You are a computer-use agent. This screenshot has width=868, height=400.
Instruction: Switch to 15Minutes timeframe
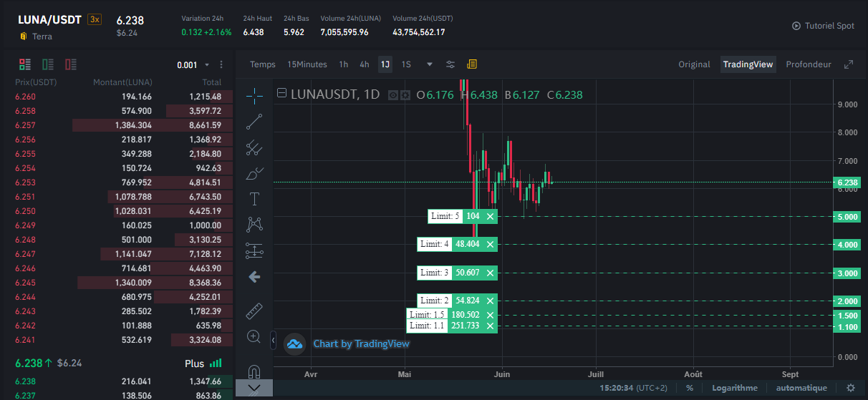[307, 64]
